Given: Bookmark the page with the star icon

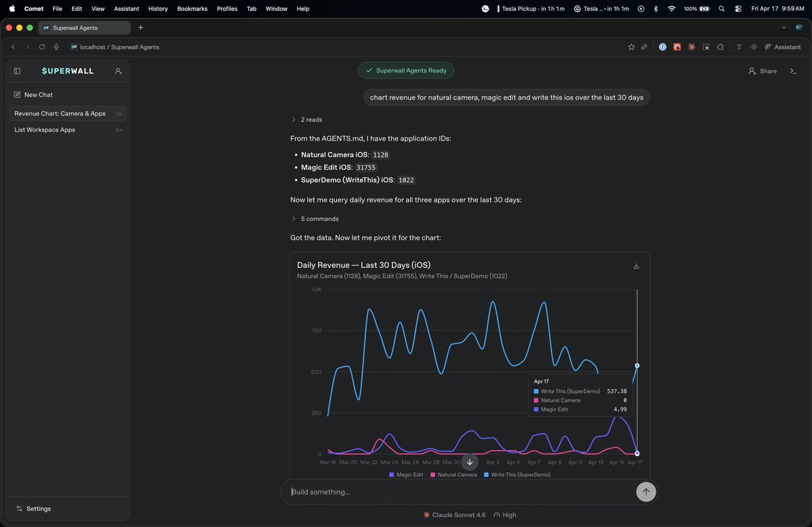Looking at the screenshot, I should pos(631,47).
